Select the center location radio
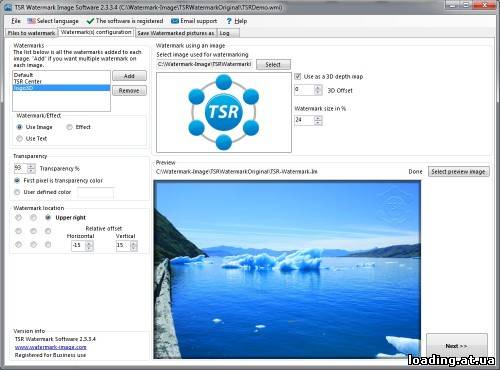 [x=33, y=231]
